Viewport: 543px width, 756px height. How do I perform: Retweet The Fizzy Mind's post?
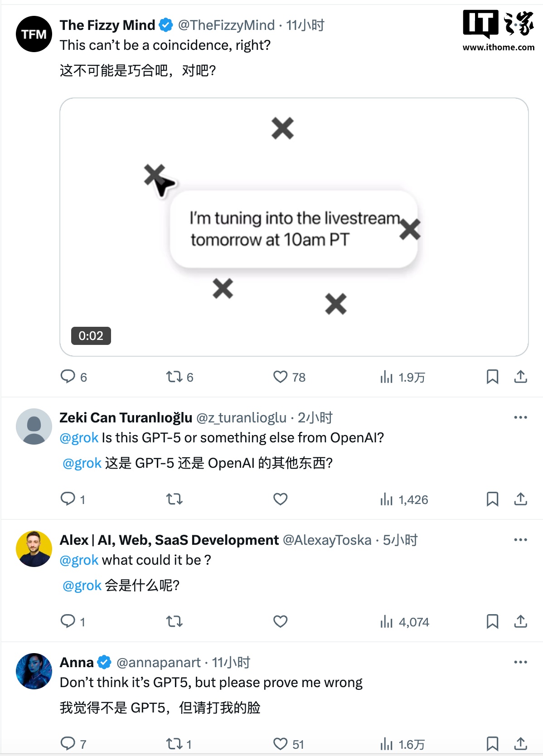point(174,377)
